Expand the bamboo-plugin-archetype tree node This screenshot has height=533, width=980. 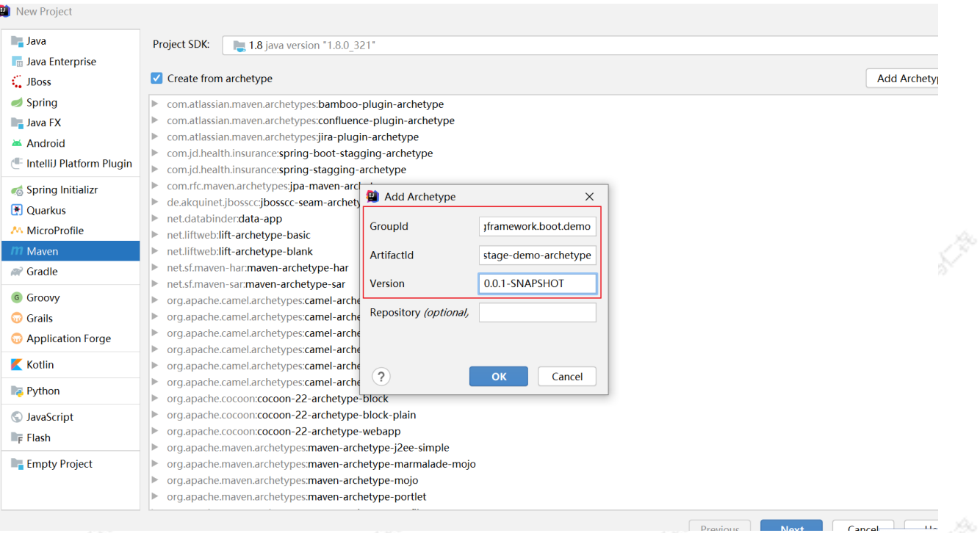pos(155,104)
